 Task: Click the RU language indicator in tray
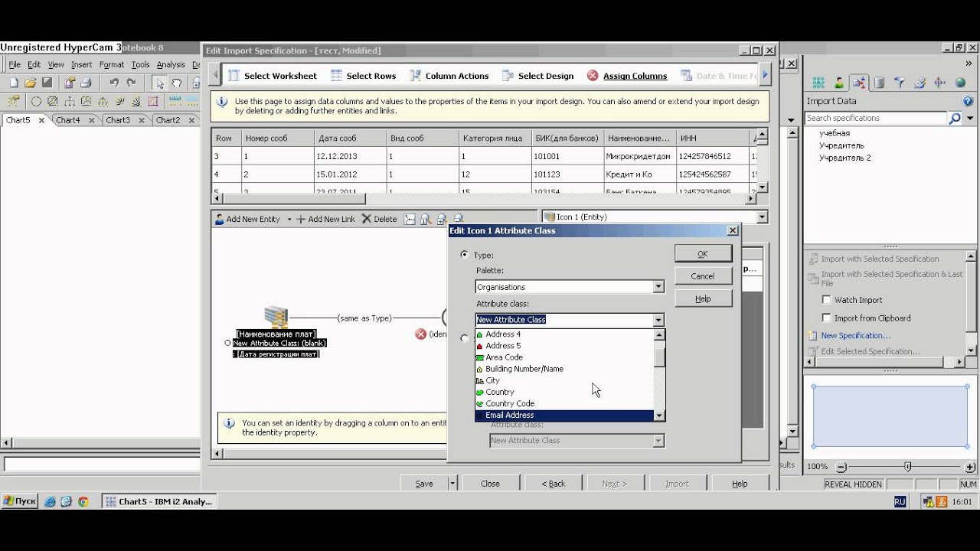pos(900,501)
